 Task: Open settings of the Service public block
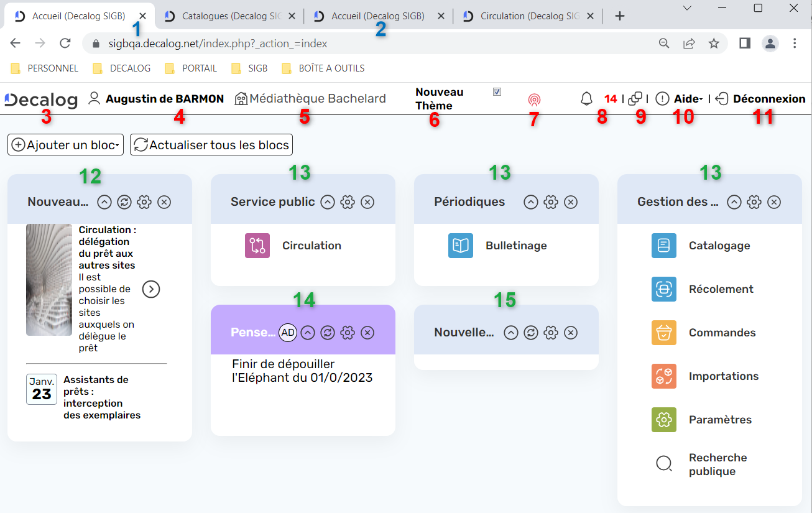pyautogui.click(x=348, y=202)
